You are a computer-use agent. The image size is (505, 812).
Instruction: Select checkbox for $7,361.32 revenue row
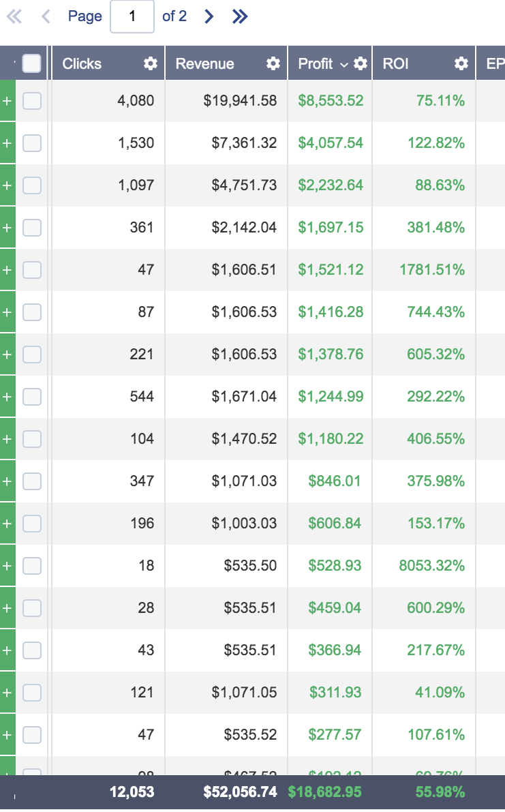pyautogui.click(x=32, y=143)
